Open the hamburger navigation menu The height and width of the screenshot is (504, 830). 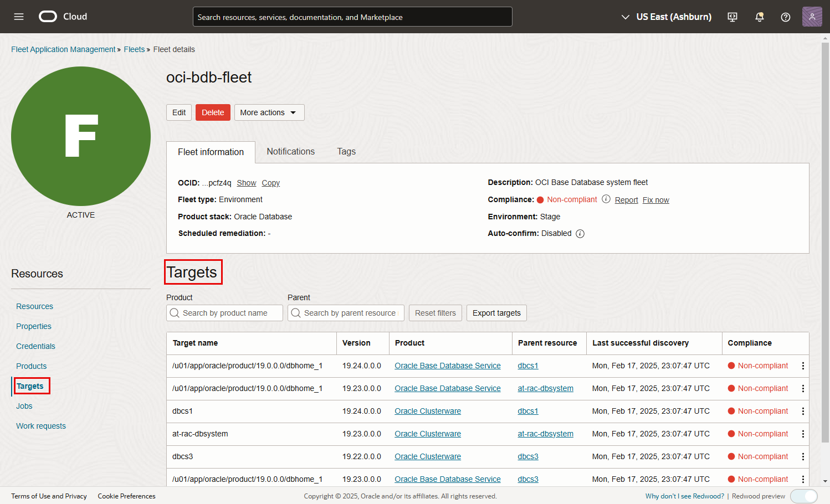coord(19,17)
